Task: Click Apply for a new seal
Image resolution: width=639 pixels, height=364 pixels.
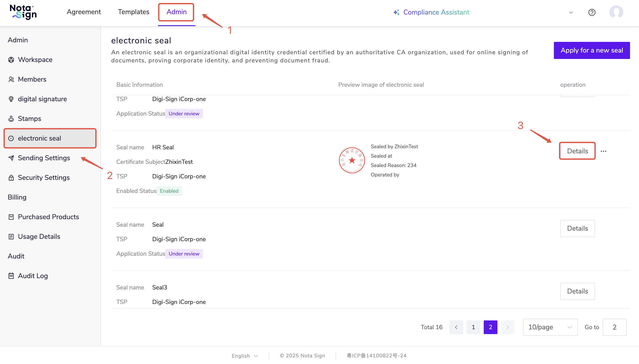Action: 592,50
